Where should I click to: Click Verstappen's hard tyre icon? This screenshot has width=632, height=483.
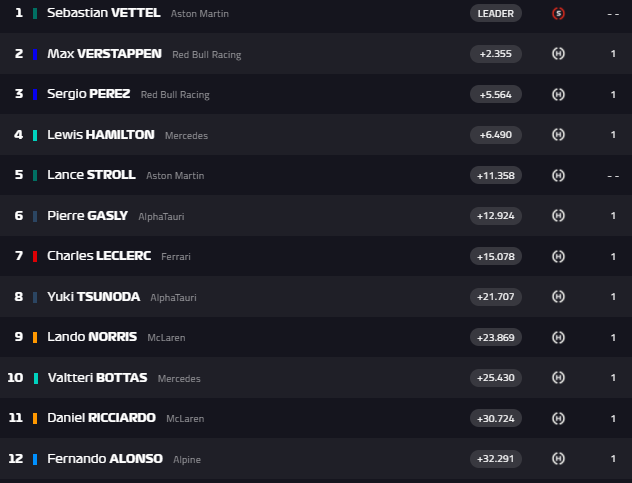(558, 54)
